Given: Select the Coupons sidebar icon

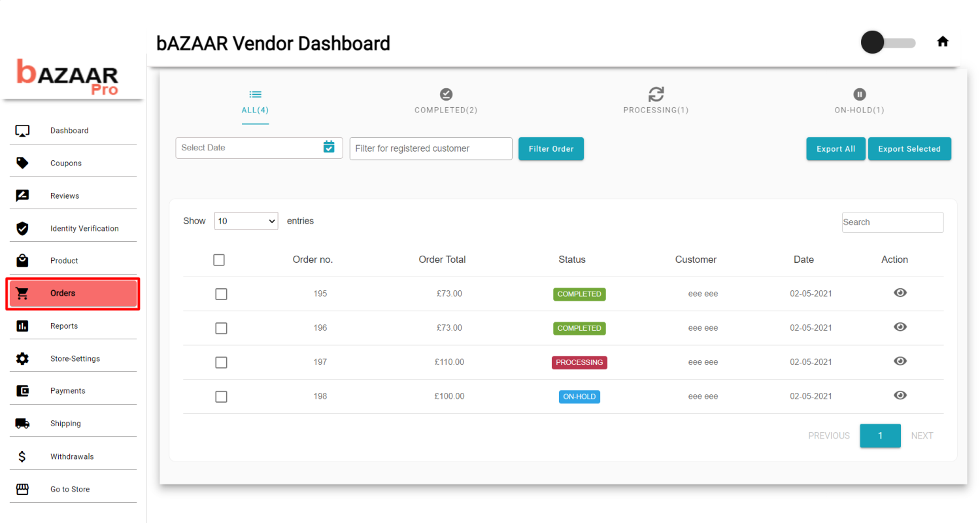Looking at the screenshot, I should [x=22, y=162].
